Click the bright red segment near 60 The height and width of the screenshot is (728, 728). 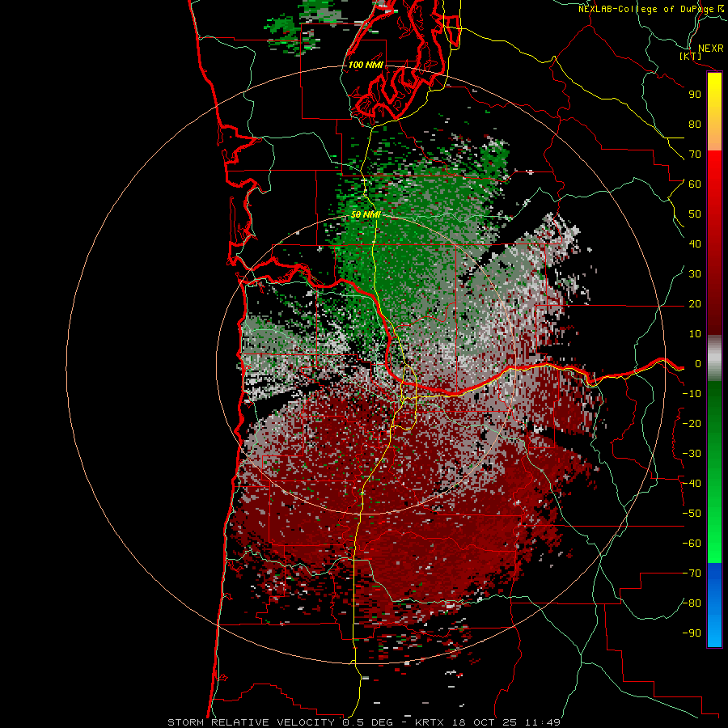714,186
